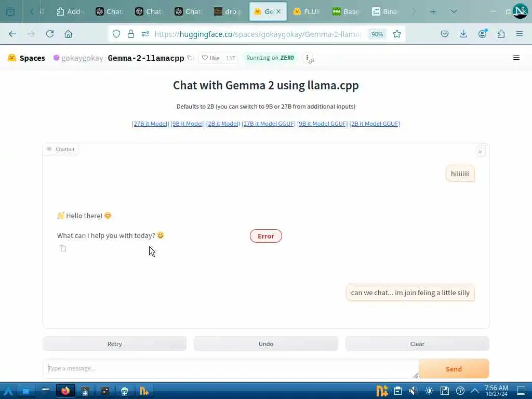The image size is (532, 399).
Task: Open the 9B it Model GGUF link
Action: tap(322, 124)
